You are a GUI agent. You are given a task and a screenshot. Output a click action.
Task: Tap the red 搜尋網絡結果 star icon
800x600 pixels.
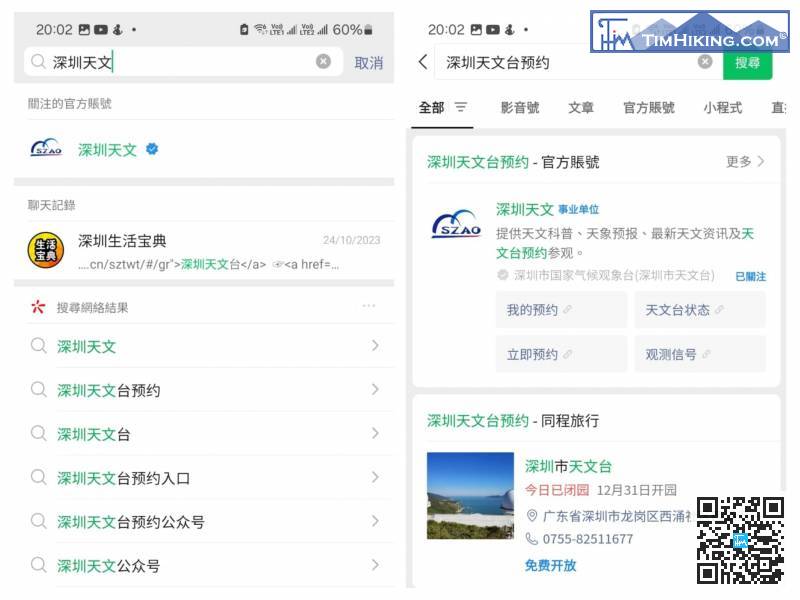[38, 307]
